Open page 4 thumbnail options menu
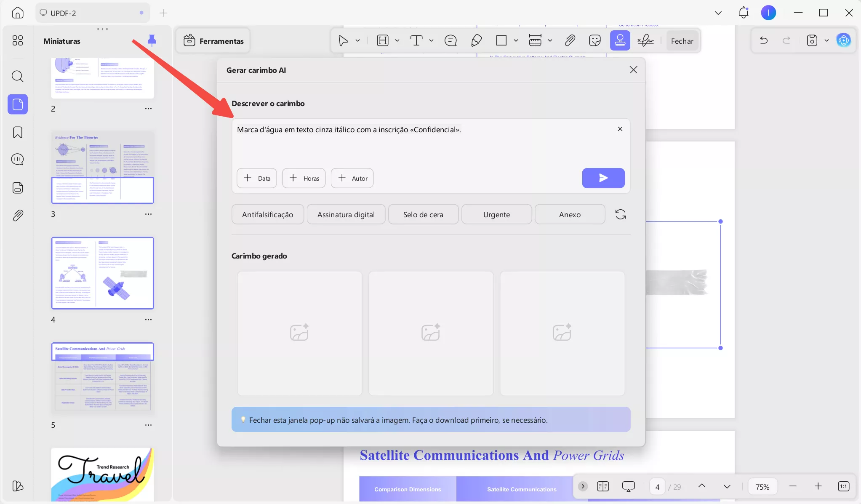Image resolution: width=861 pixels, height=504 pixels. point(148,320)
